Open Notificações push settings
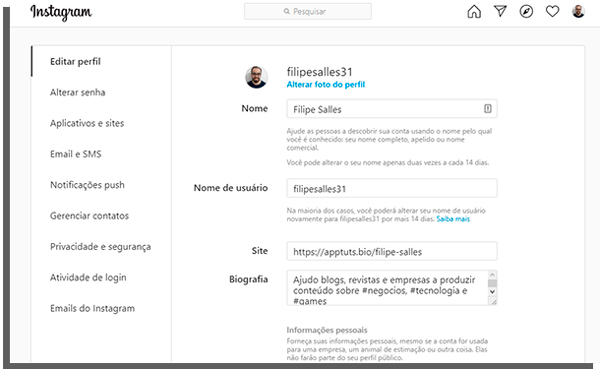 [x=87, y=185]
